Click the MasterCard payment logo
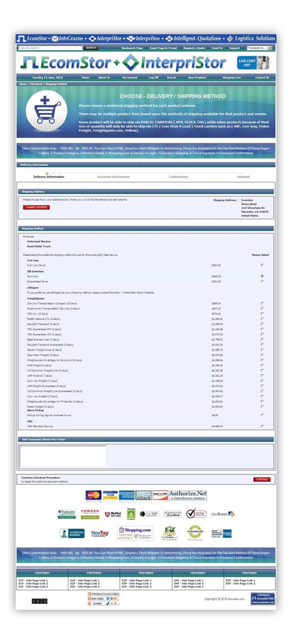292x644 pixels. (x=94, y=495)
